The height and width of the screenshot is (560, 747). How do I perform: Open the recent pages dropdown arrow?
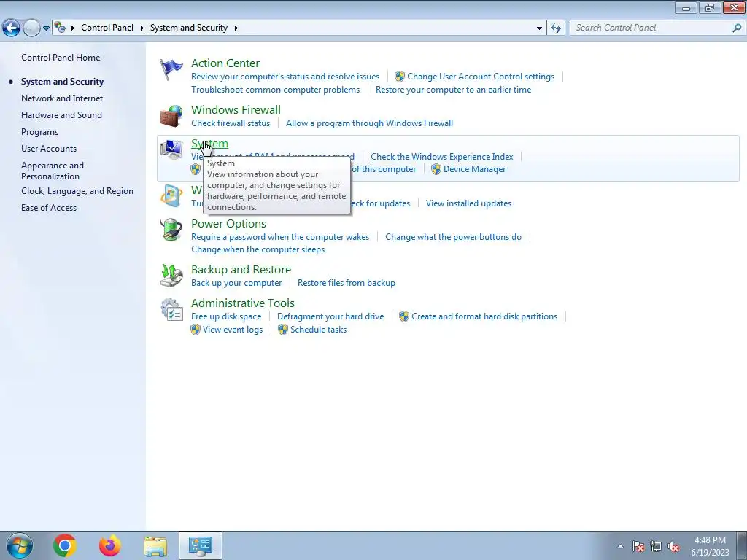[46, 28]
